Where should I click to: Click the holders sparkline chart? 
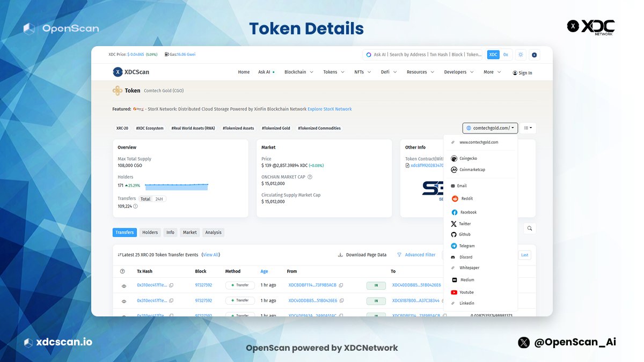click(x=177, y=187)
